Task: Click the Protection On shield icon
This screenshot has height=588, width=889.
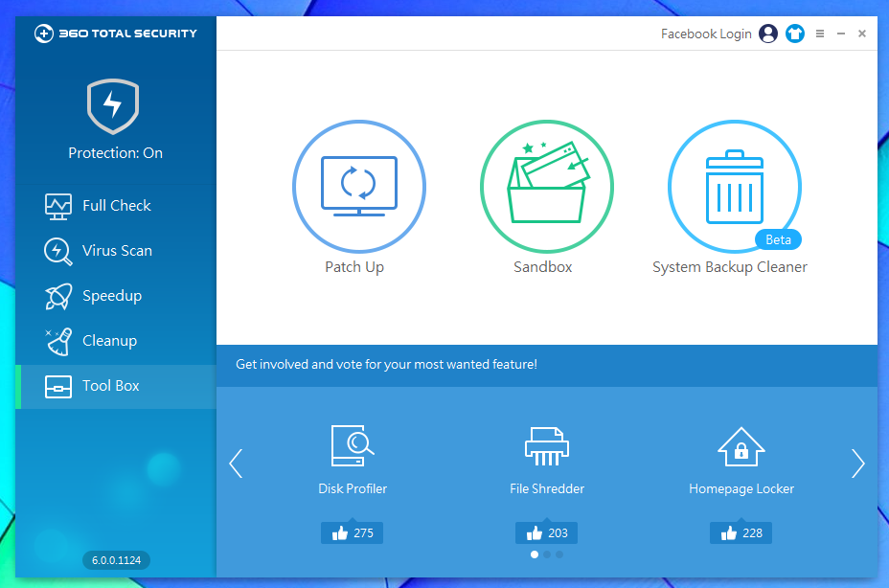Action: click(113, 106)
